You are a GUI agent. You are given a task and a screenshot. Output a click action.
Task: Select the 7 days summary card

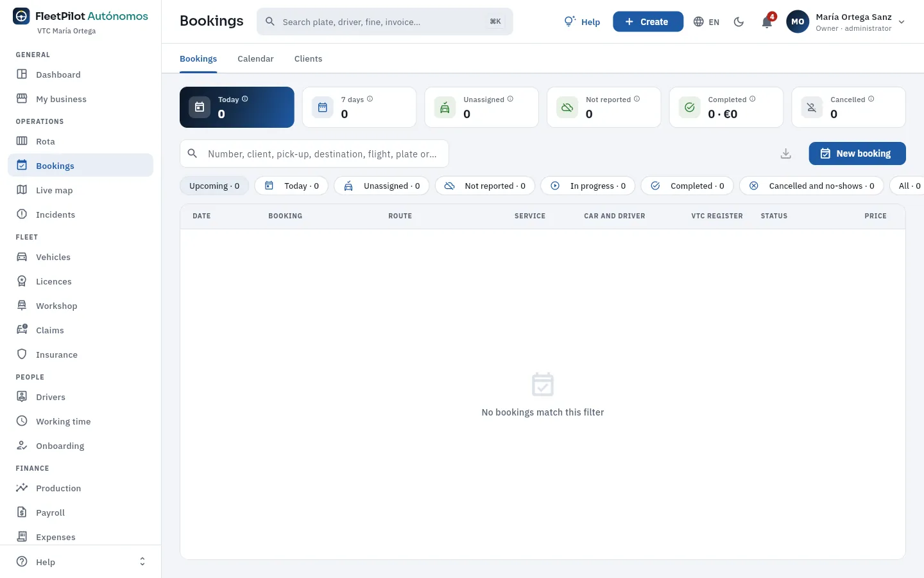[359, 107]
